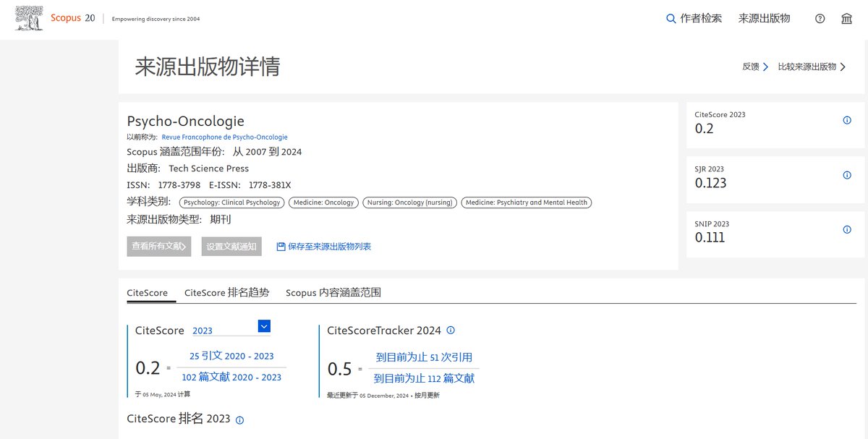Viewport: 868px width, 439px height.
Task: Open the CiteScore year dropdown arrow
Action: [264, 326]
